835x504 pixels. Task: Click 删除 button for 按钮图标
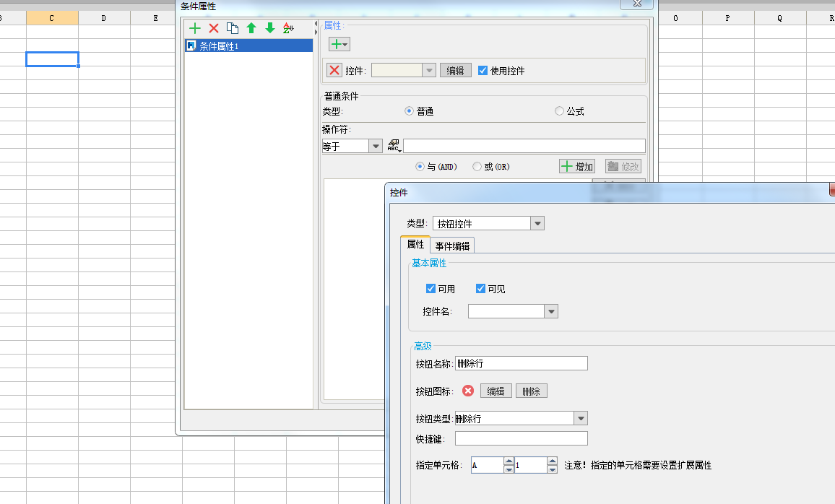531,391
